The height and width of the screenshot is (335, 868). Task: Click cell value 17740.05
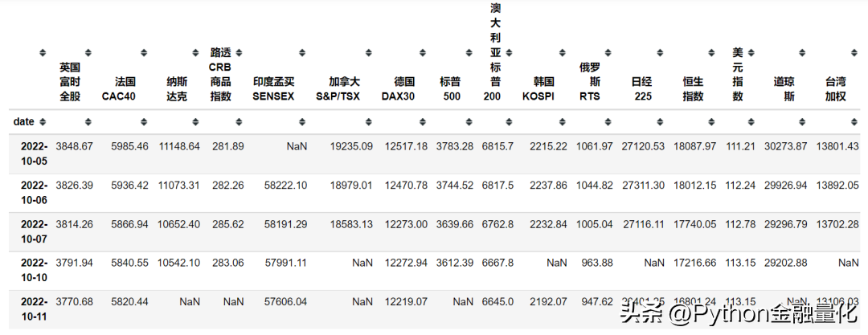coord(694,224)
